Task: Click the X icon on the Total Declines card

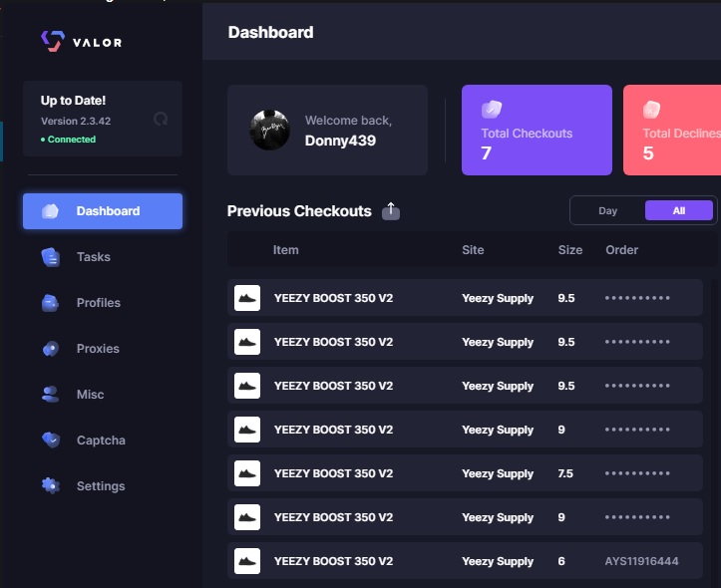Action: pyautogui.click(x=651, y=110)
